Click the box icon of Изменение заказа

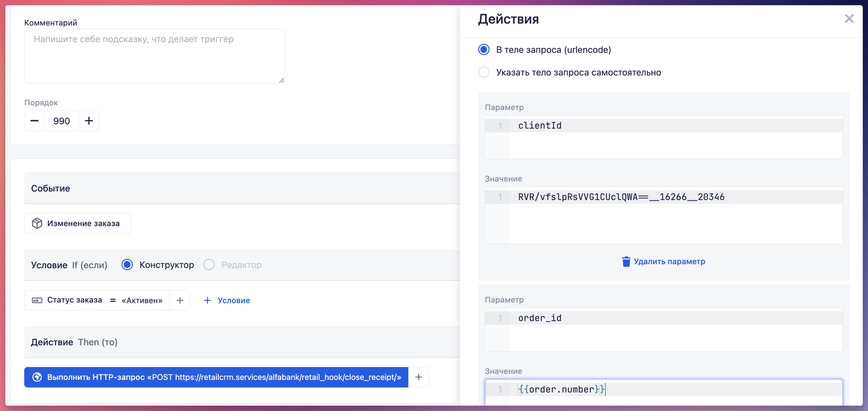coord(37,223)
